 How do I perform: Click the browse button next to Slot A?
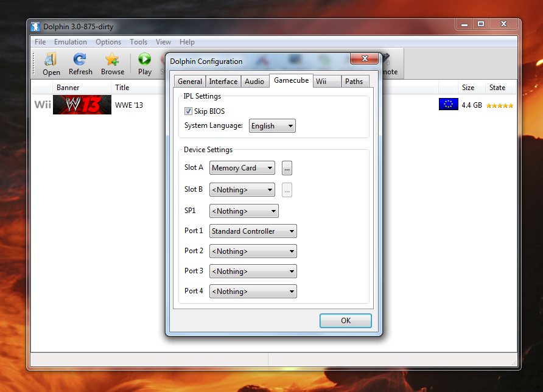(286, 167)
